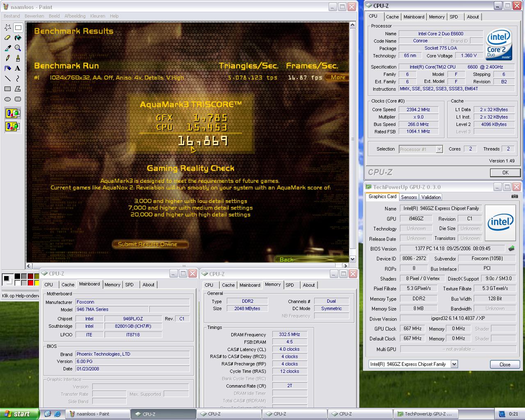The image size is (525, 420).
Task: Click the GPU-Z Driver Version field
Action: point(457,319)
